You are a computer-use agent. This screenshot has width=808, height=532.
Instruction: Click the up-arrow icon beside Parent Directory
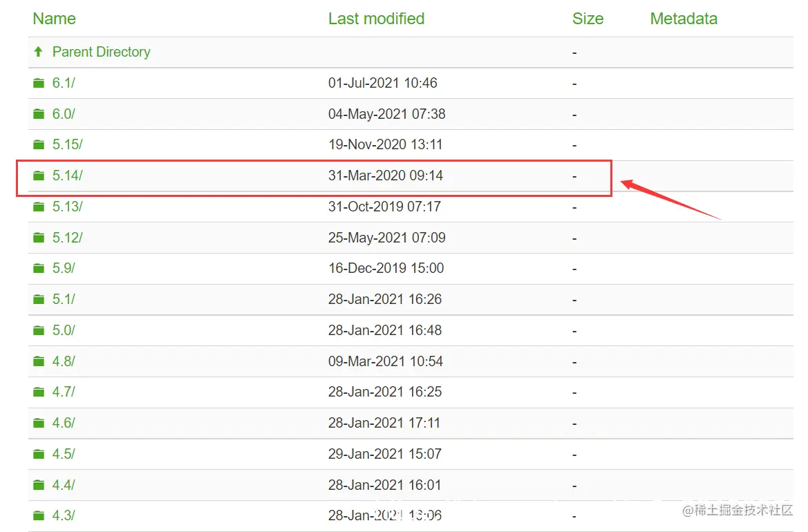(x=38, y=52)
